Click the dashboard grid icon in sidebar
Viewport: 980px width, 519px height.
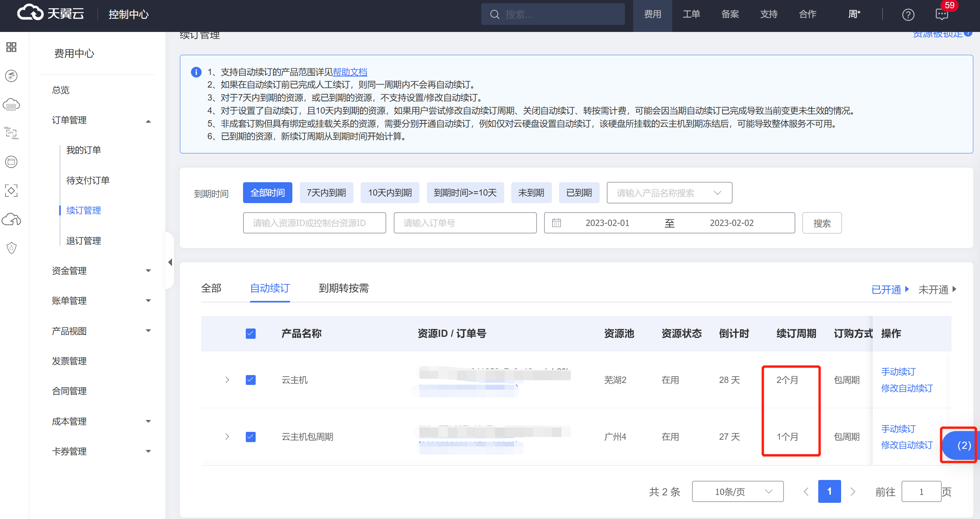click(x=11, y=47)
